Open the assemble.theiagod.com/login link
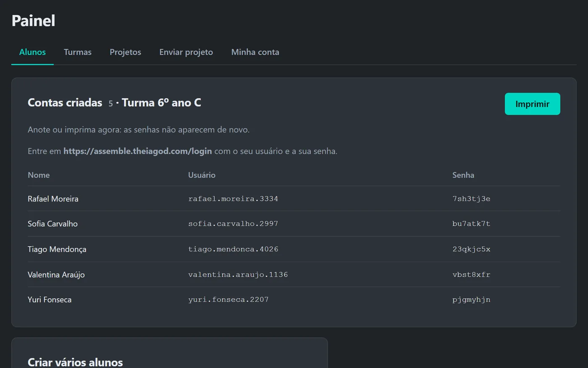588x368 pixels. point(137,151)
